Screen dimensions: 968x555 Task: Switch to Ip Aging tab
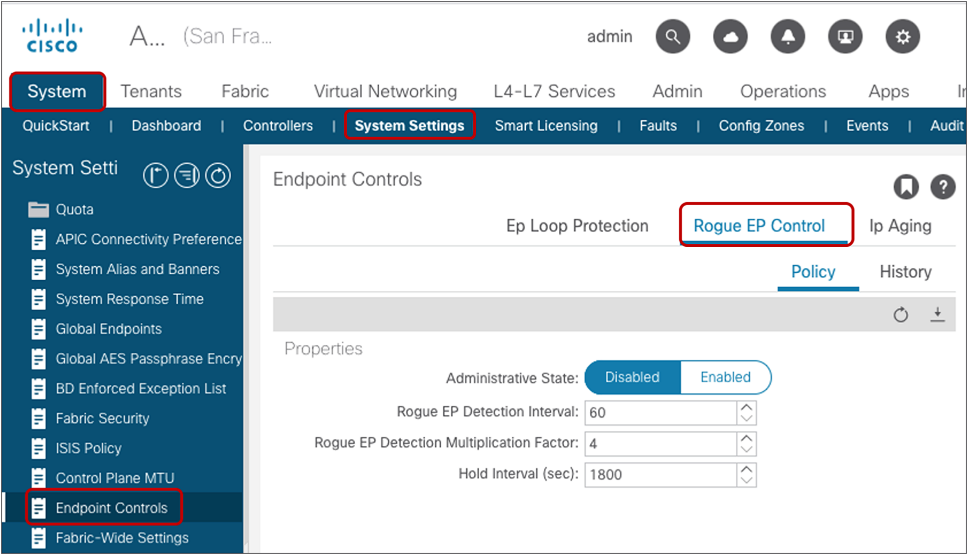pos(900,226)
